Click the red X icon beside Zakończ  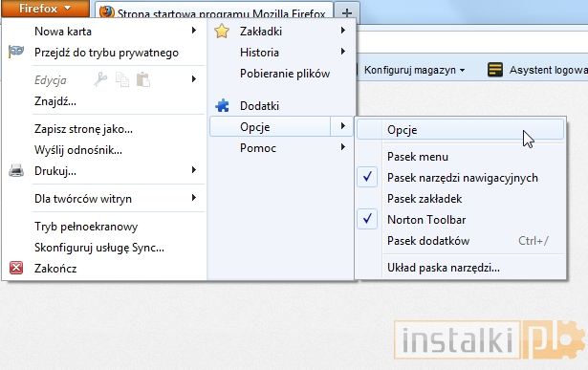click(x=16, y=268)
